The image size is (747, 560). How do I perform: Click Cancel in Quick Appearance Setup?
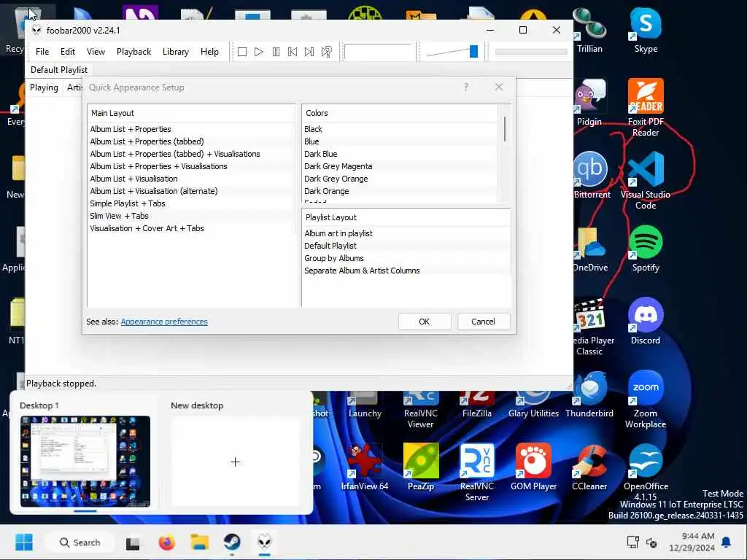[x=483, y=322]
